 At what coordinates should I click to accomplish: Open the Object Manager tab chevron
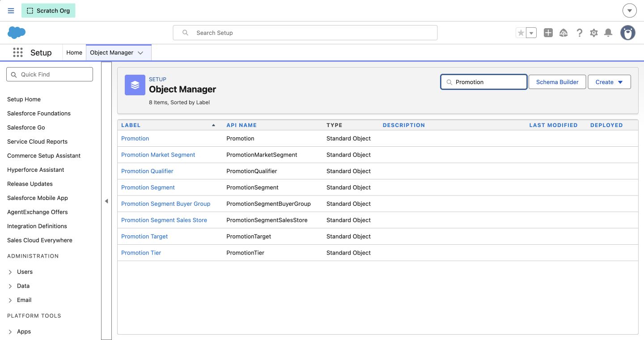coord(140,53)
